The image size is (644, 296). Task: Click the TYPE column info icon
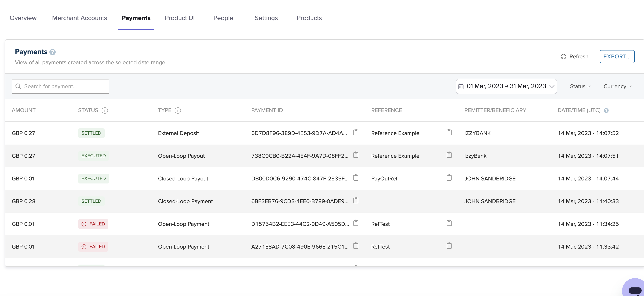click(x=178, y=110)
